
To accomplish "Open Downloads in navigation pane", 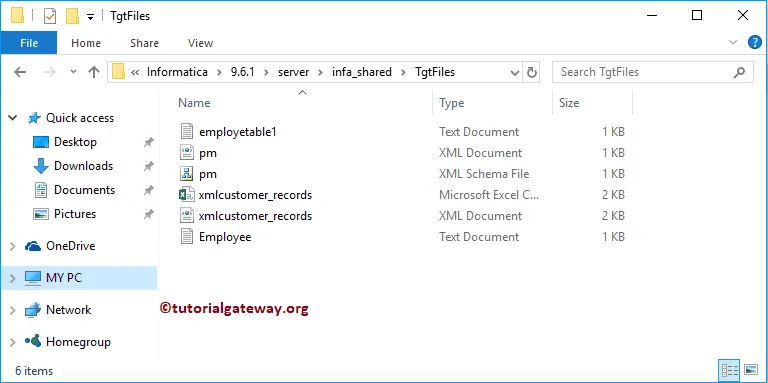I will coord(83,166).
